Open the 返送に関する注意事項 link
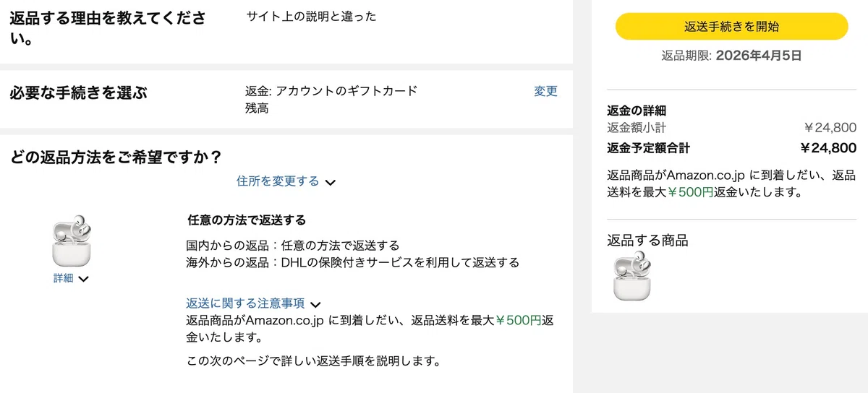 (x=245, y=303)
